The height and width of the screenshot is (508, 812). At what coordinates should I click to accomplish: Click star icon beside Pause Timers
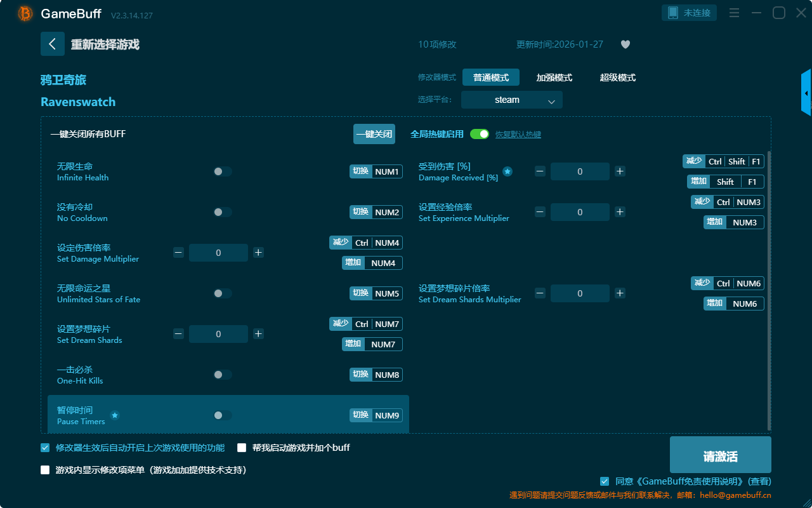coord(115,415)
